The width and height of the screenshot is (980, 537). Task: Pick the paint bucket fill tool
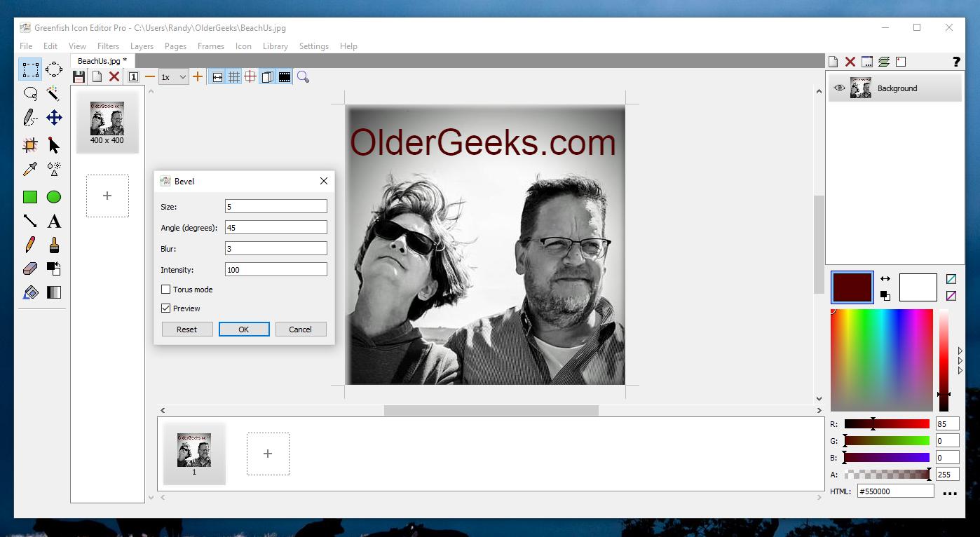tap(30, 292)
